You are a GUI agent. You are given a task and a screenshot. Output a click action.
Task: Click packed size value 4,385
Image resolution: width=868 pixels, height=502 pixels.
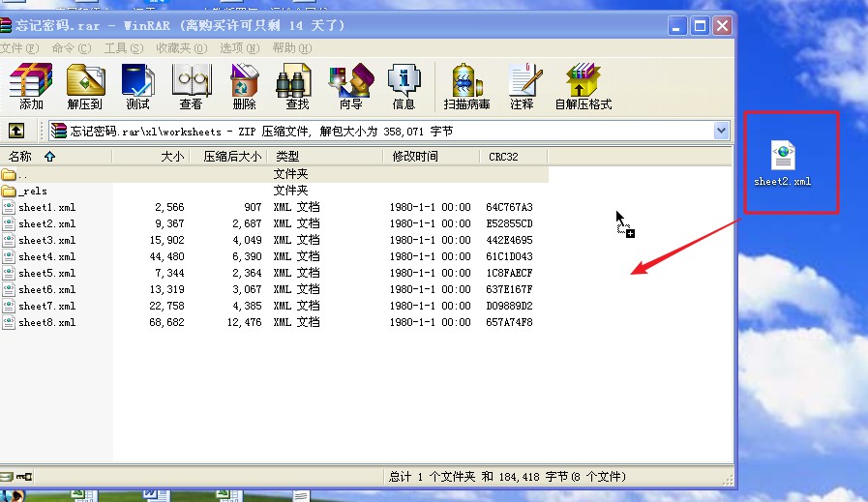click(x=247, y=306)
